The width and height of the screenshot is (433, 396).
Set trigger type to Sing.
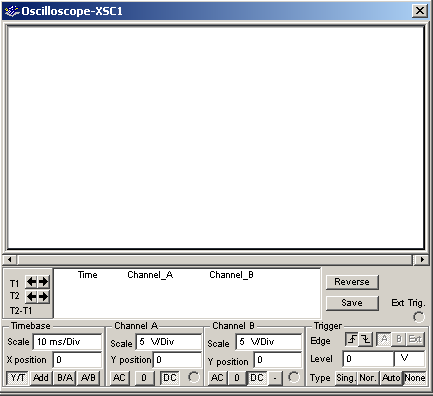tap(346, 378)
